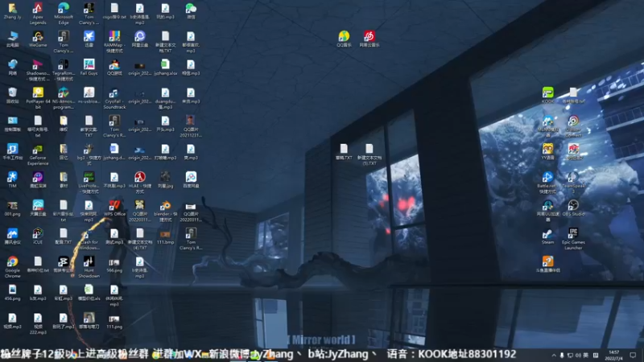Open the notification center in taskbar
644x362 pixels.
(x=633, y=355)
